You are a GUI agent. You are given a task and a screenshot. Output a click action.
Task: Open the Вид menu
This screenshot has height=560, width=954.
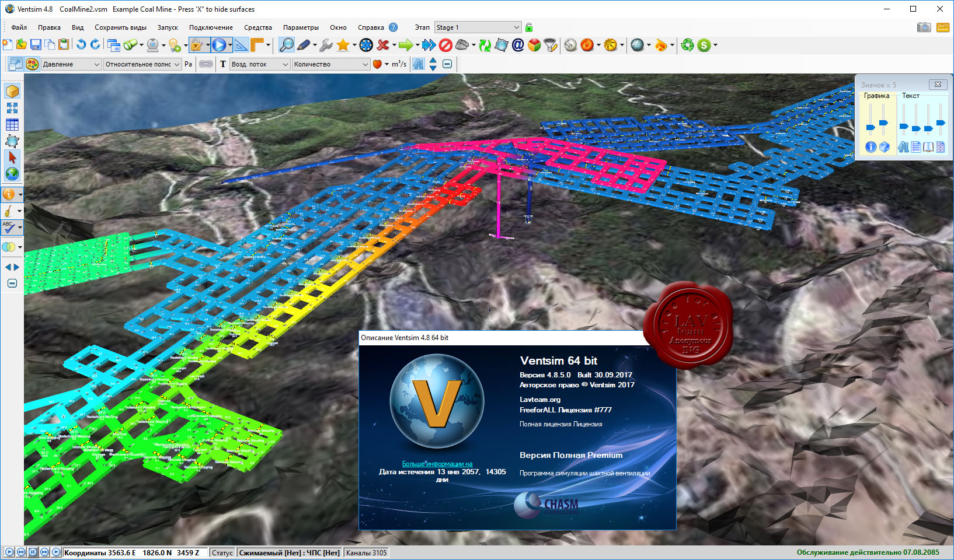click(x=78, y=27)
